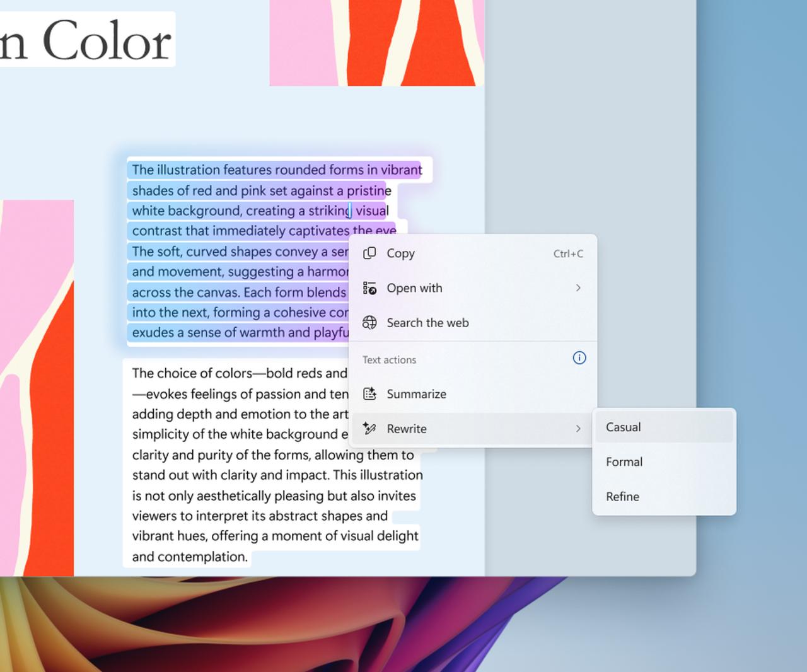The image size is (807, 672).
Task: Click the Rewrite sparkle-pen icon
Action: point(369,429)
